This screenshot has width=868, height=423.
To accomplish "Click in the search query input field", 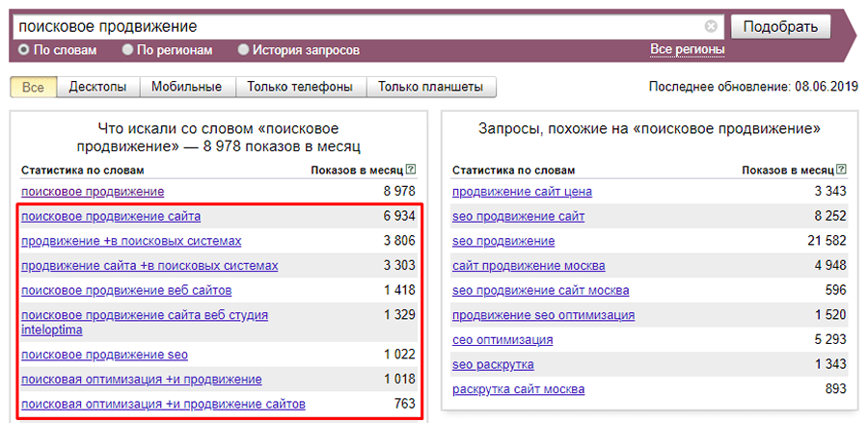I will point(357,26).
